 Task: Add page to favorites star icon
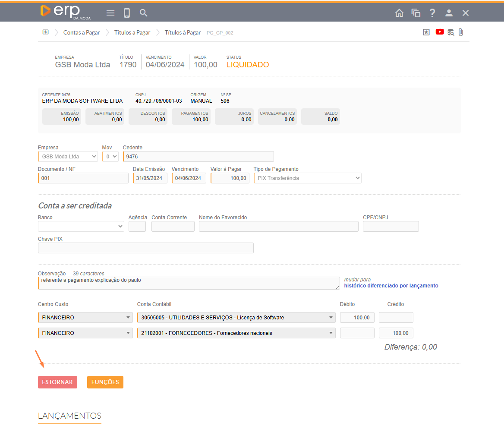[x=426, y=32]
